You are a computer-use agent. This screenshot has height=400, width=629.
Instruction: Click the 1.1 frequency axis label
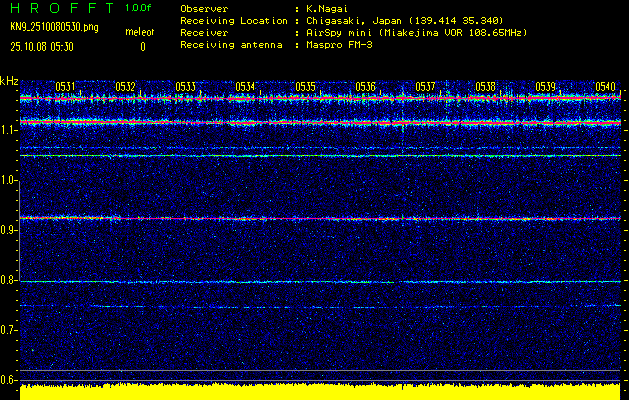click(x=9, y=130)
